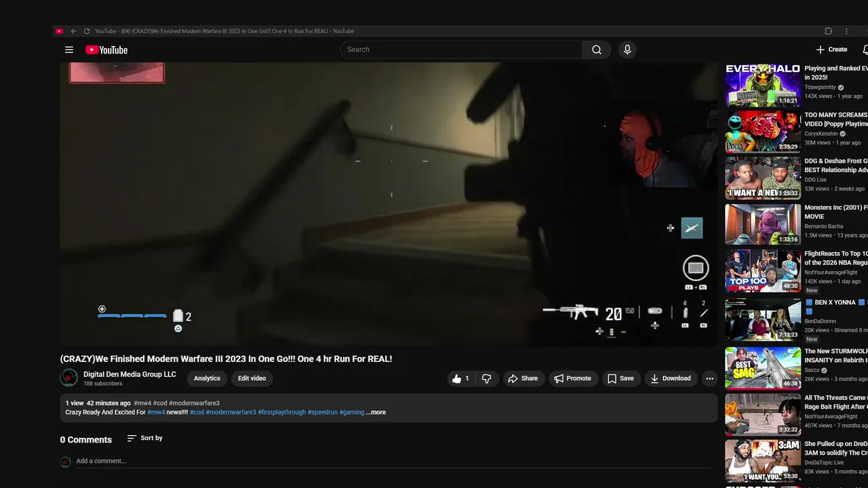
Task: Open Digital Den Media Group channel avatar
Action: (x=68, y=378)
